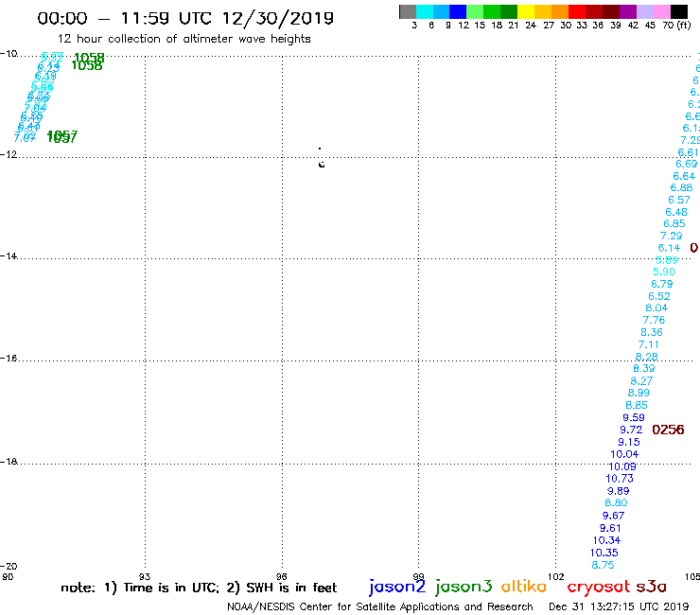Click the lavender legend swatch
The height and width of the screenshot is (615, 700).
coord(644,12)
